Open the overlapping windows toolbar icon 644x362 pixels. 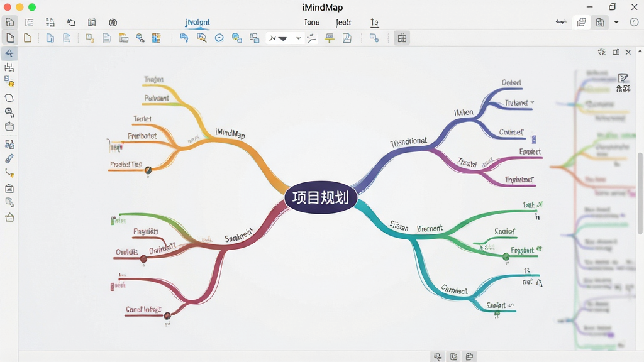coord(254,38)
